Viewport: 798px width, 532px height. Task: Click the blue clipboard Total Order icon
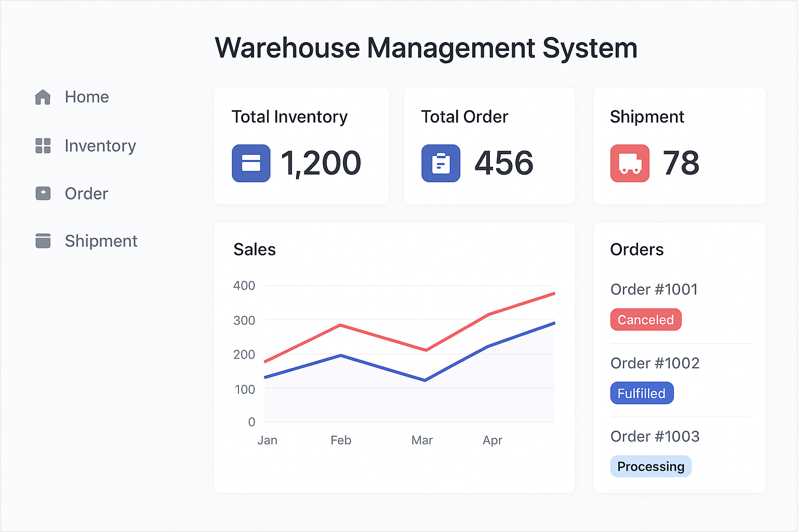tap(441, 163)
